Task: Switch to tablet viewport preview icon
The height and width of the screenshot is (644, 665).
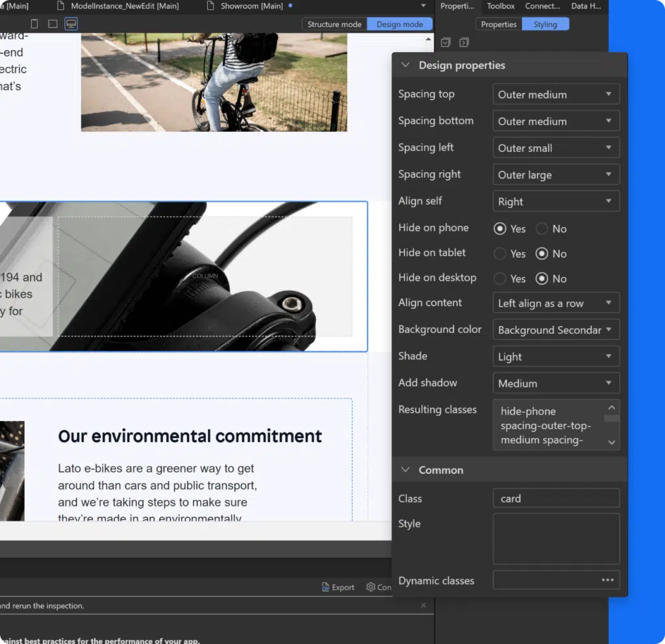Action: [53, 24]
